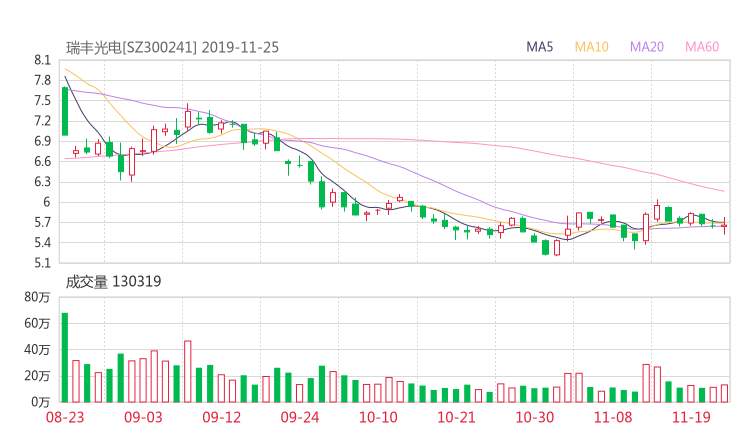Click the last candlestick on the right

point(724,226)
